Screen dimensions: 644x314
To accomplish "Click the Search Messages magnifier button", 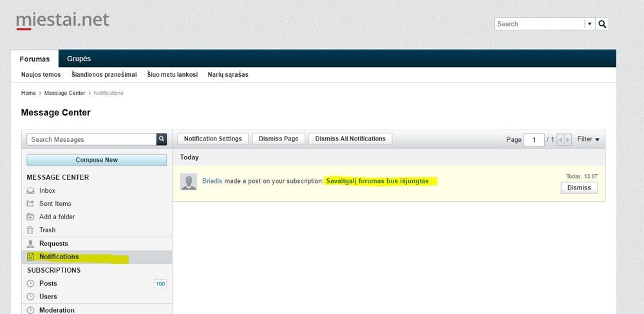I will (162, 139).
